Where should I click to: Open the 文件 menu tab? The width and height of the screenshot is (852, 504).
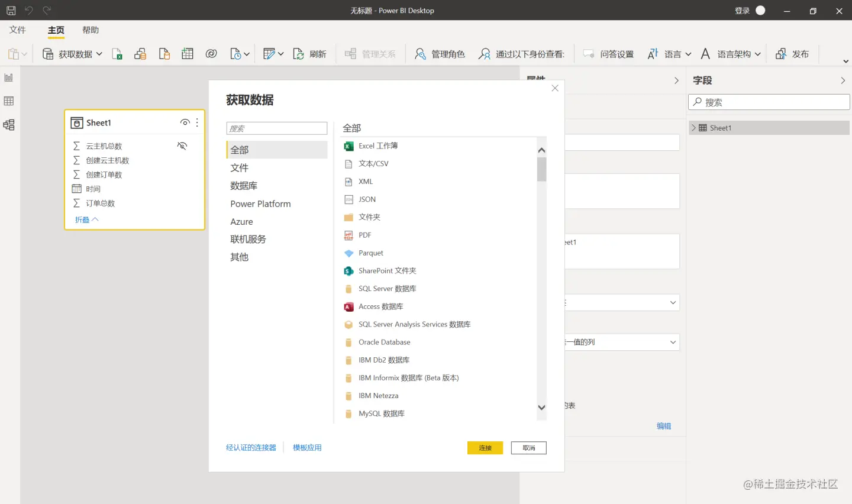click(18, 30)
